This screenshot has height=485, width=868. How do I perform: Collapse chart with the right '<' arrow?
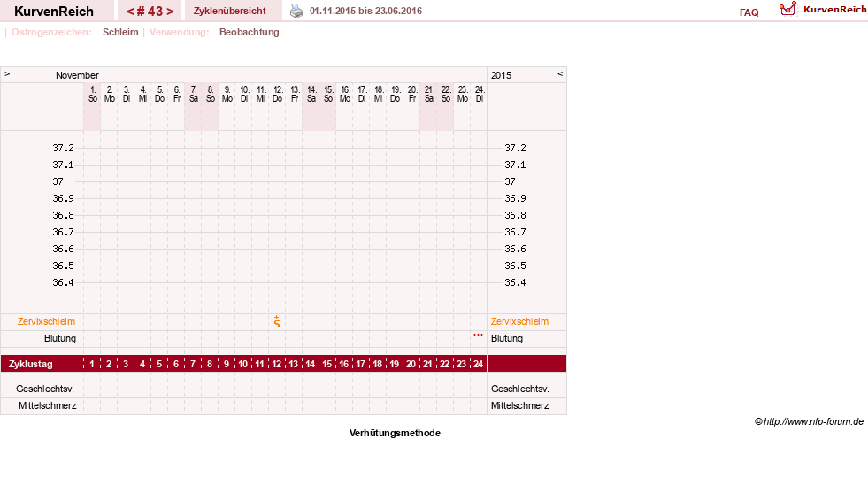(x=560, y=73)
